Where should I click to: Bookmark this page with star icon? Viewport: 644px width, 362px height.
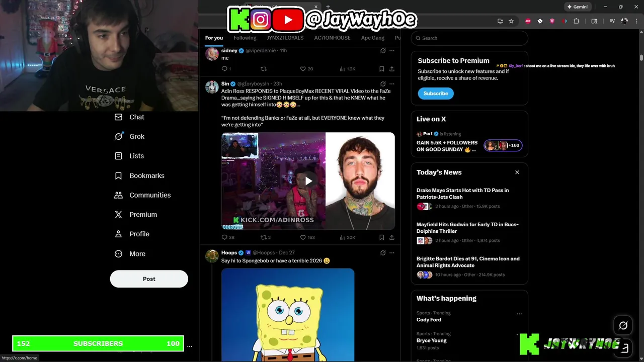(511, 21)
